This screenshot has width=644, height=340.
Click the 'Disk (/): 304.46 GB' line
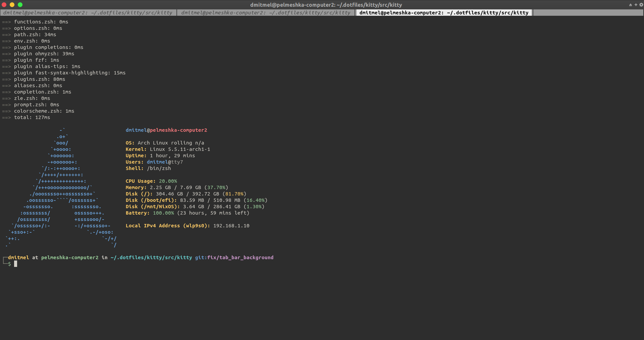[186, 194]
